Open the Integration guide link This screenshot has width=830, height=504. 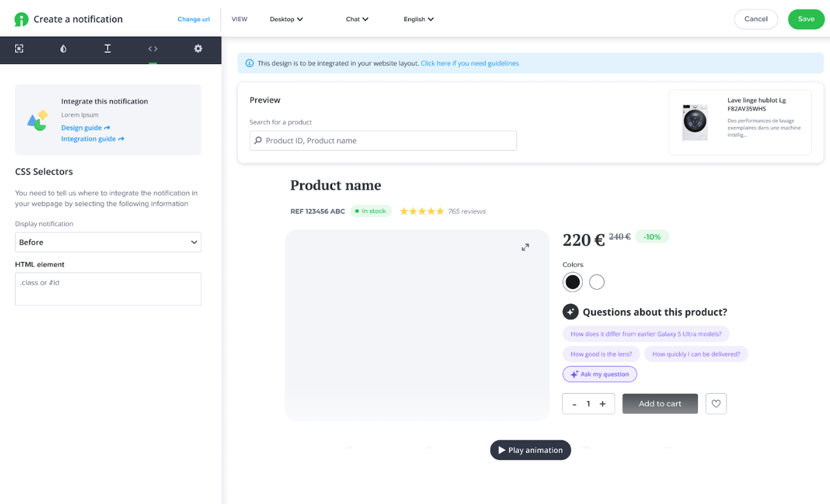pyautogui.click(x=92, y=139)
